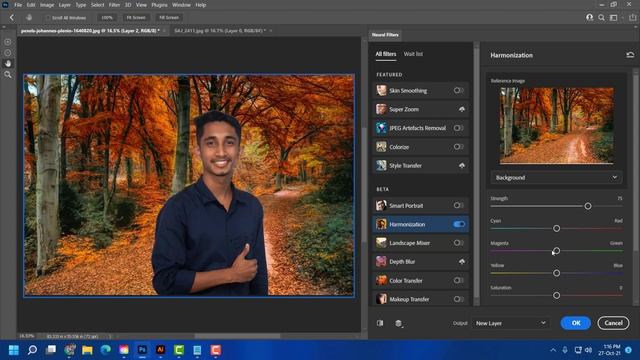Screen dimensions: 640x360
Task: Enable the JPEG Artefacts Removal toggle
Action: pyautogui.click(x=458, y=128)
